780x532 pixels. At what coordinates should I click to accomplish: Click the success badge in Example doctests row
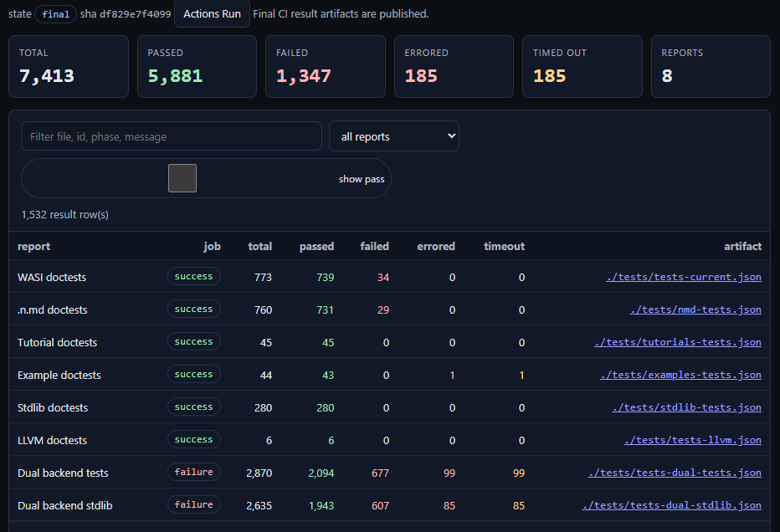[x=194, y=375]
